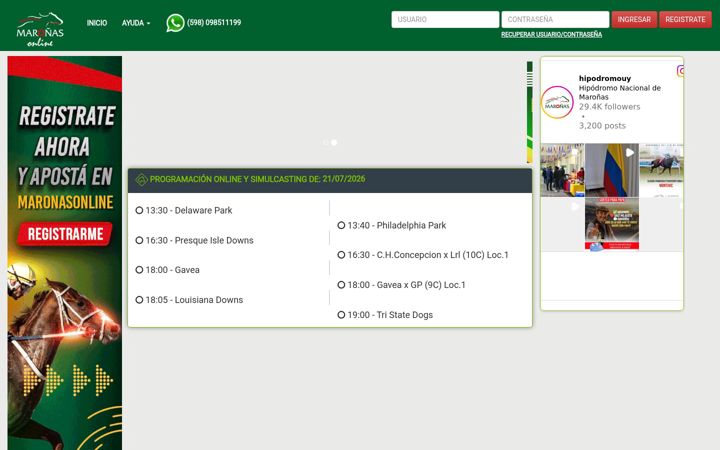Select the 19:00 Tri State Dogs radio
The width and height of the screenshot is (720, 450).
point(341,315)
